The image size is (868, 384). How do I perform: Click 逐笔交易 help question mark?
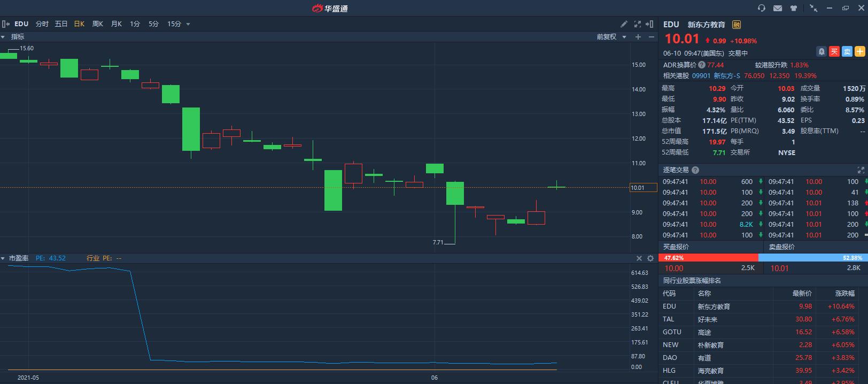coord(695,170)
